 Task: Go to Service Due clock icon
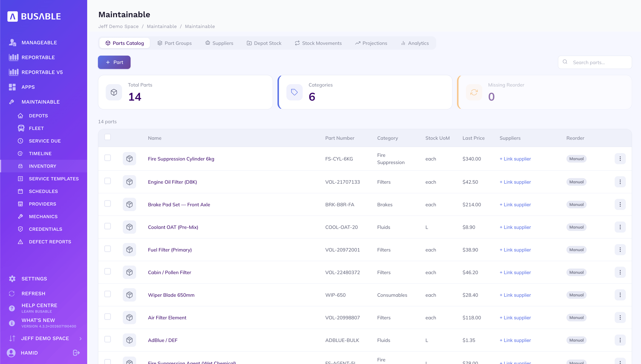point(21,141)
